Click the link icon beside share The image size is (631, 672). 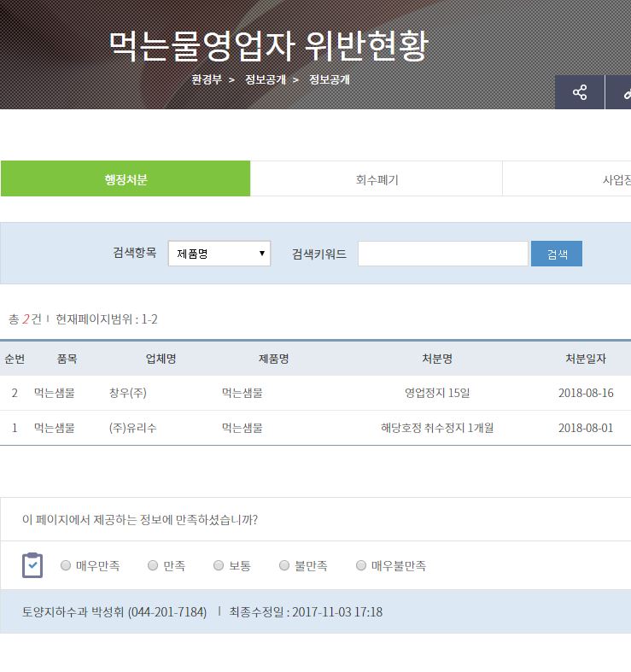(x=623, y=92)
